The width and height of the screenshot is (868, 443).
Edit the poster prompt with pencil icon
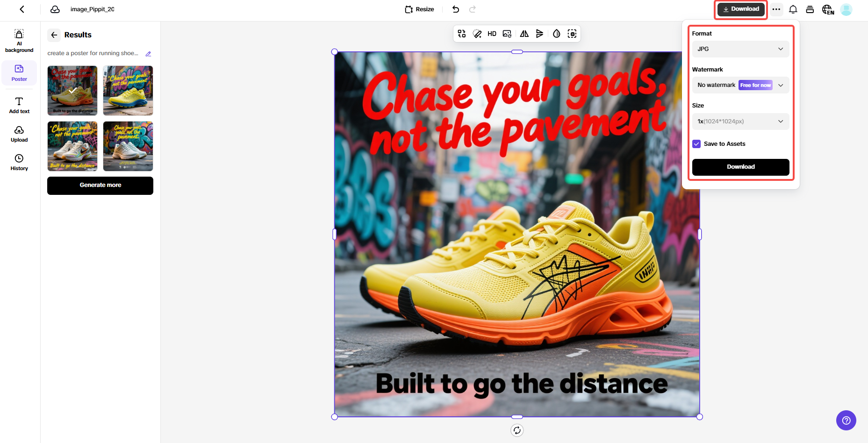click(x=148, y=54)
